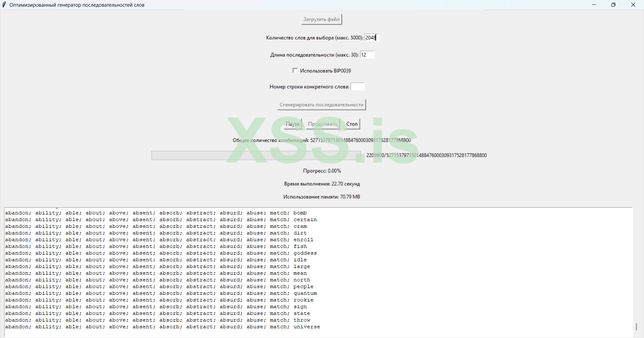The height and width of the screenshot is (338, 644).
Task: Click the Длина последовательности label
Action: tap(315, 55)
